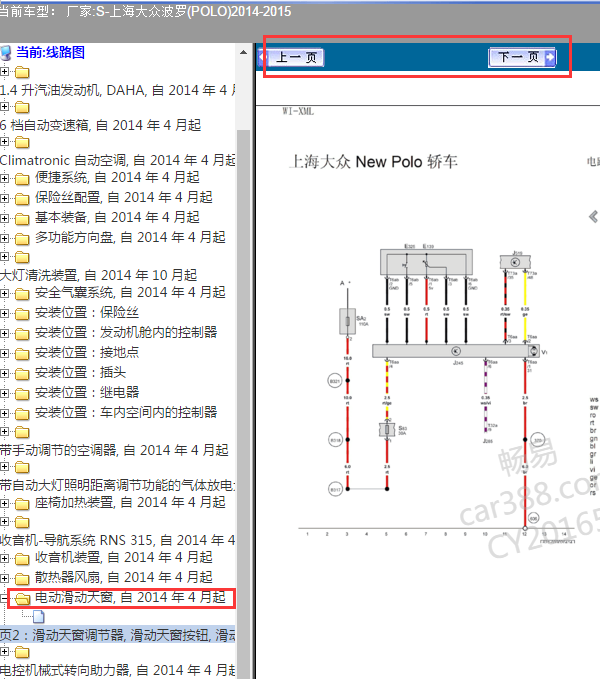The height and width of the screenshot is (679, 600).
Task: Open folder icon of 安装位置：车内空间内的控制器
Action: 22,413
